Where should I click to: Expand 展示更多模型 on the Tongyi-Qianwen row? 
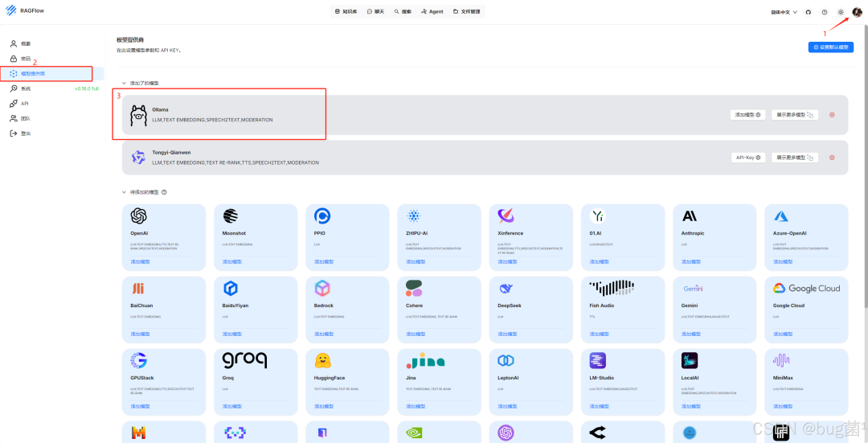pyautogui.click(x=794, y=158)
